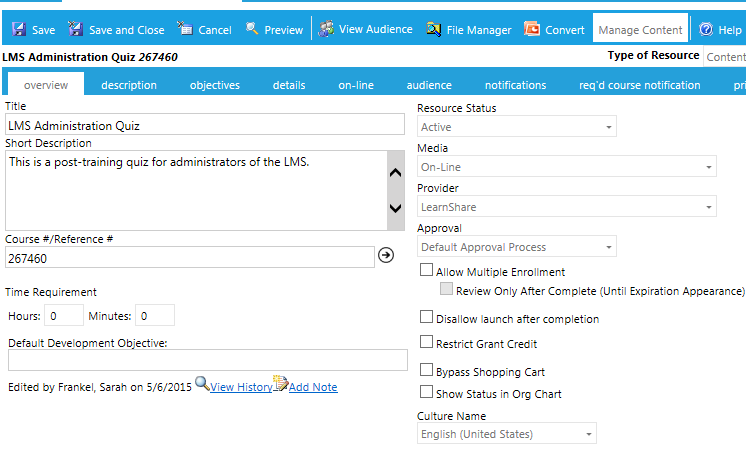Click the View History link
Screen dimensions: 746x459
pyautogui.click(x=240, y=387)
